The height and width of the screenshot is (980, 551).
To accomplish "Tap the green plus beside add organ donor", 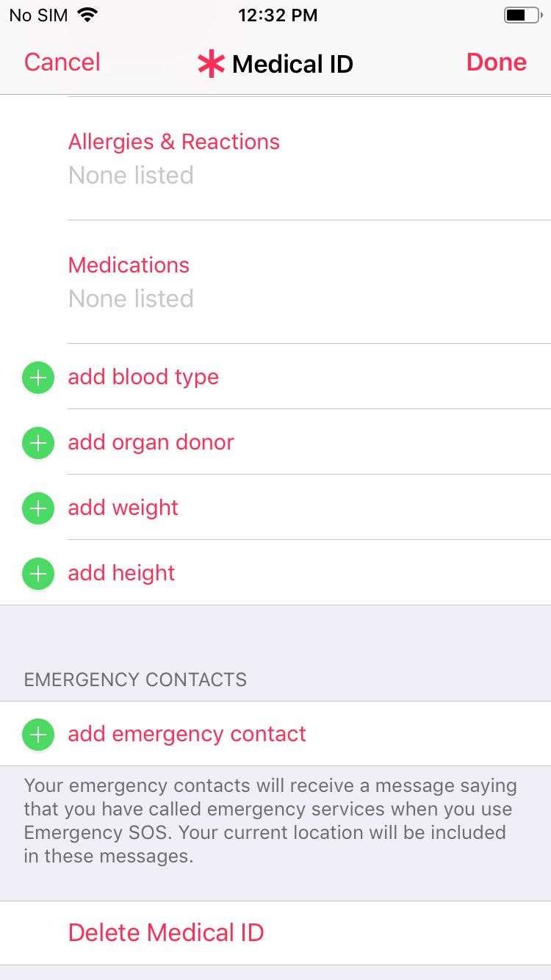I will 37,442.
